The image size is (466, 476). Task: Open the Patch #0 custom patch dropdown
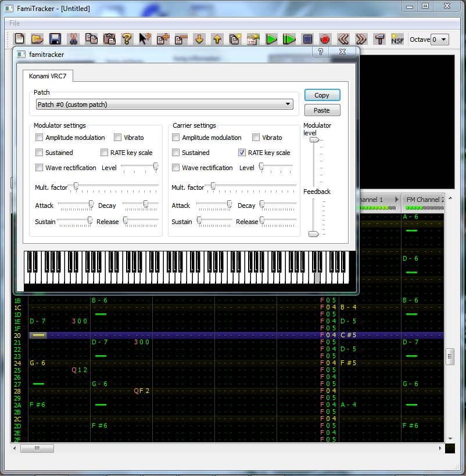coord(164,104)
